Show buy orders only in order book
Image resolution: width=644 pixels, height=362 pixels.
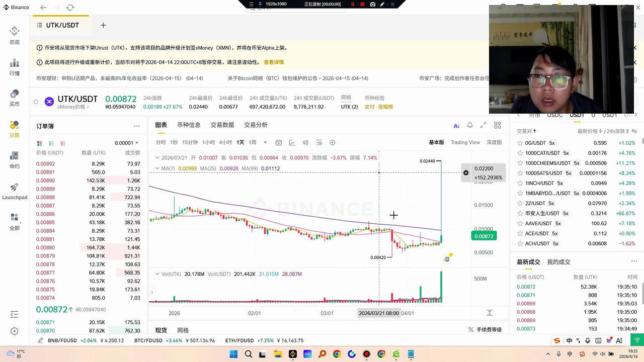tap(51, 143)
